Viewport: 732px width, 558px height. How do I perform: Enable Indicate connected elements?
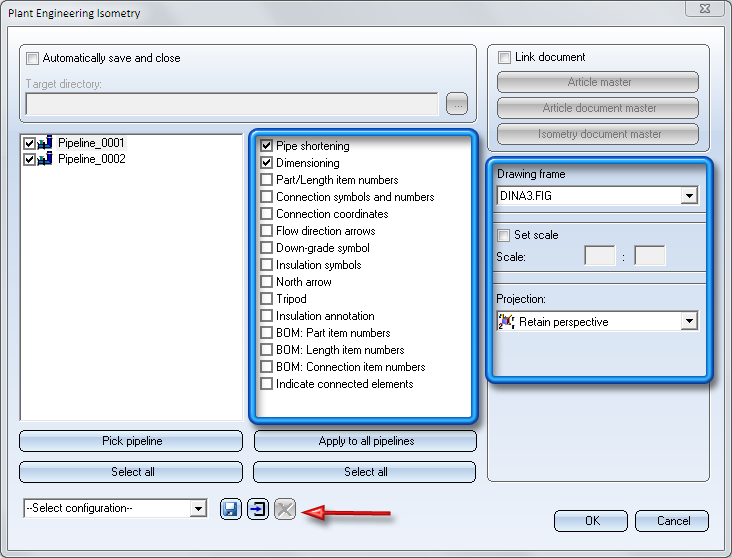coord(267,384)
